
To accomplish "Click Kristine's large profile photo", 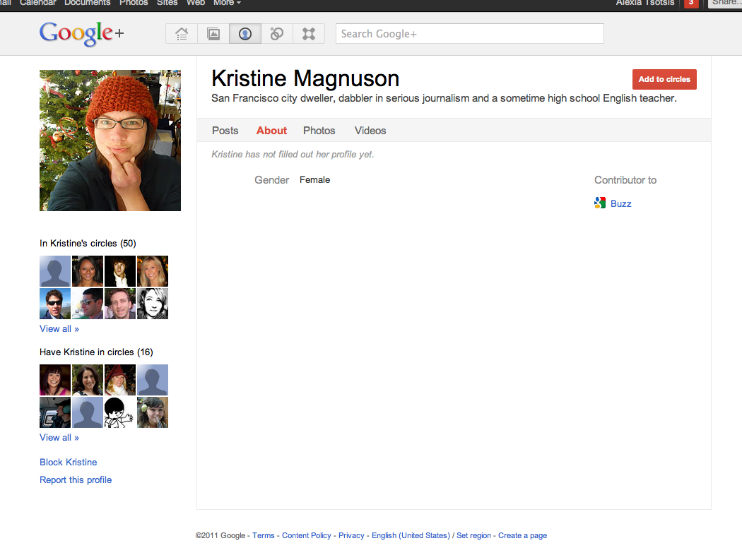I will pos(110,141).
